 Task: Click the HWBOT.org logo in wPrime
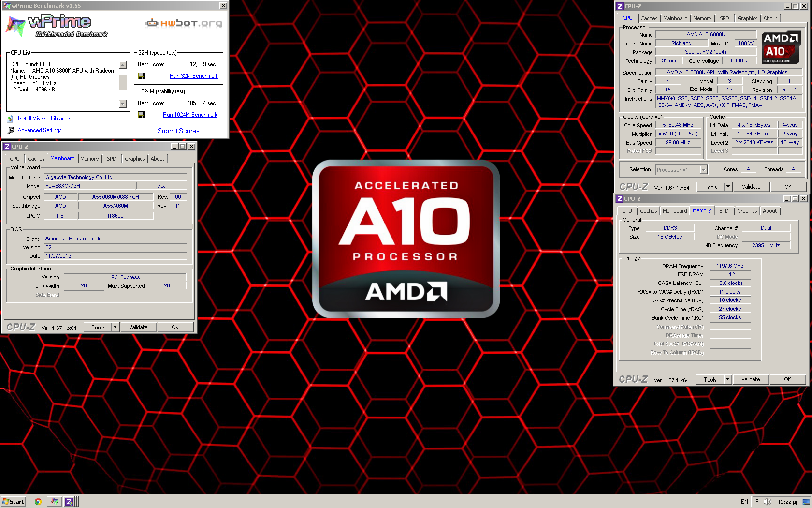coord(184,23)
